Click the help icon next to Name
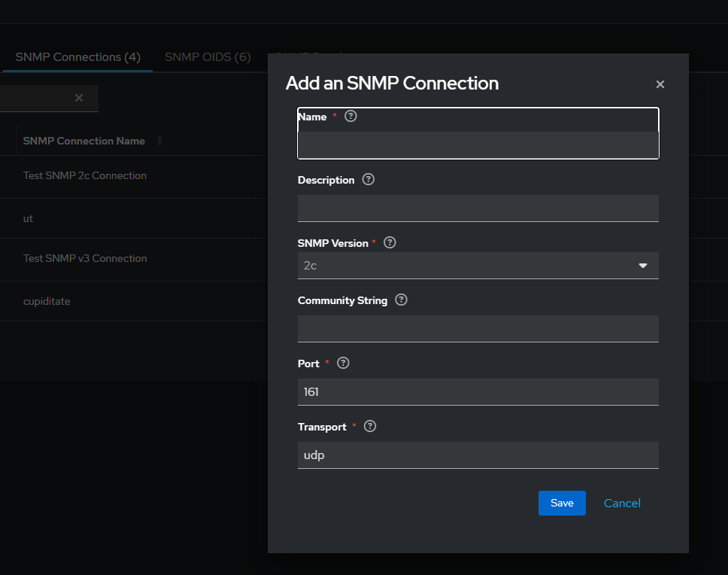This screenshot has width=728, height=575. pyautogui.click(x=350, y=116)
